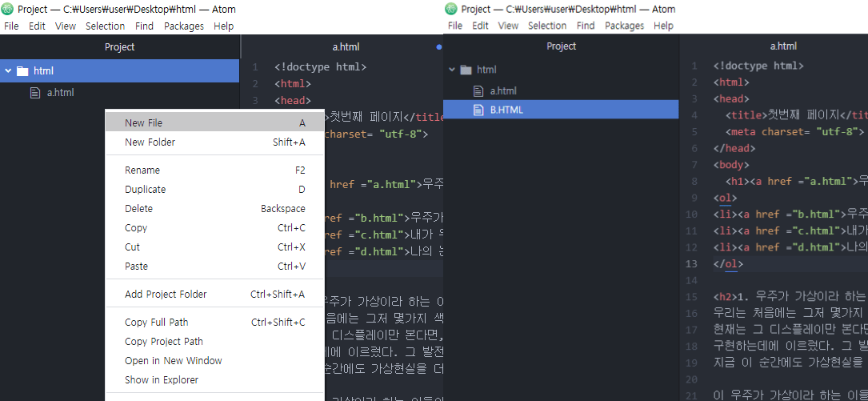Click the </ol> closing tag in right editor
Image resolution: width=868 pixels, height=401 pixels.
(729, 263)
